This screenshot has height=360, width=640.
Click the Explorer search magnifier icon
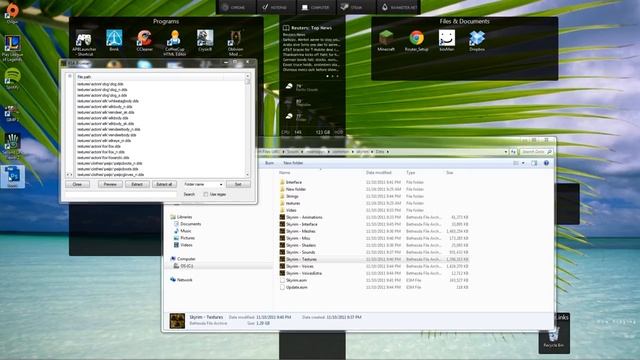point(549,152)
